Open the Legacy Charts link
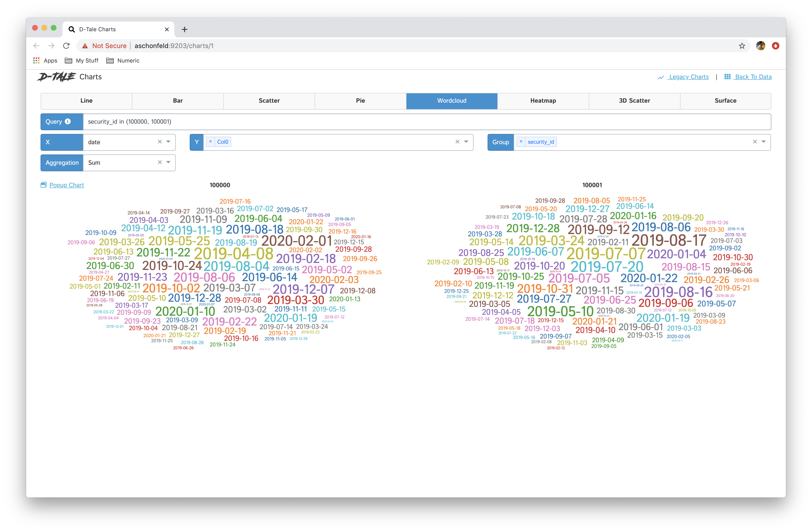 [x=688, y=77]
